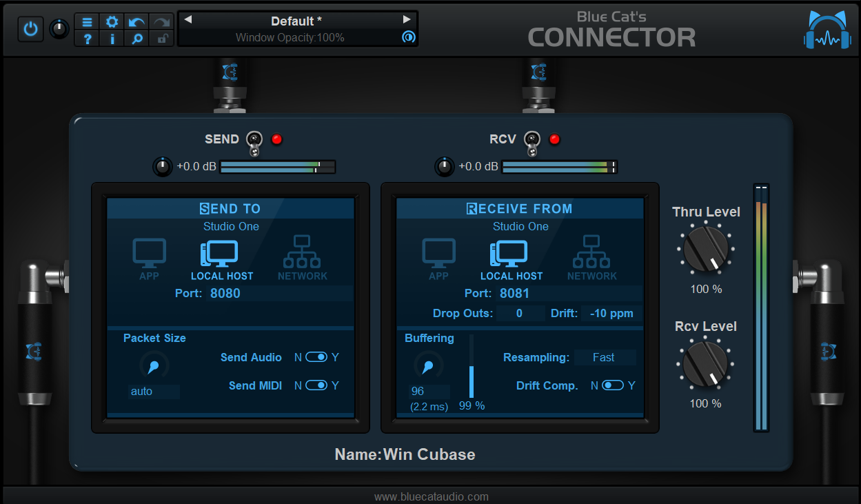Click Rcv Level 100 % value
The width and height of the screenshot is (861, 504).
pyautogui.click(x=706, y=403)
